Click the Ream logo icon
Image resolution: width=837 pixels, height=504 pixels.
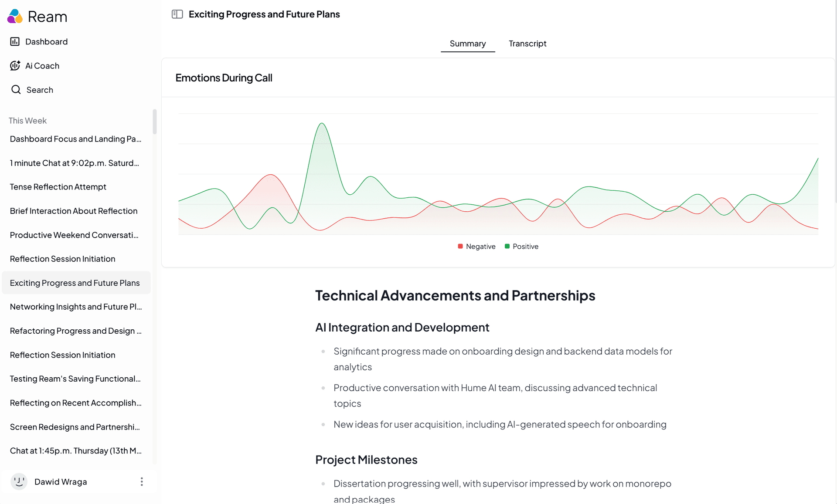click(15, 17)
